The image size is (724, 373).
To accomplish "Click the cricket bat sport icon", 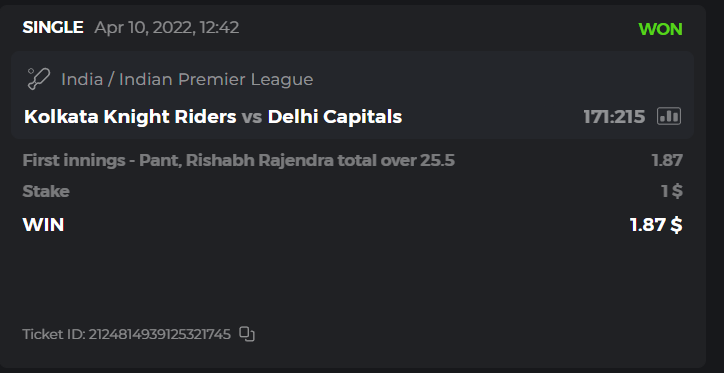I will [x=38, y=79].
